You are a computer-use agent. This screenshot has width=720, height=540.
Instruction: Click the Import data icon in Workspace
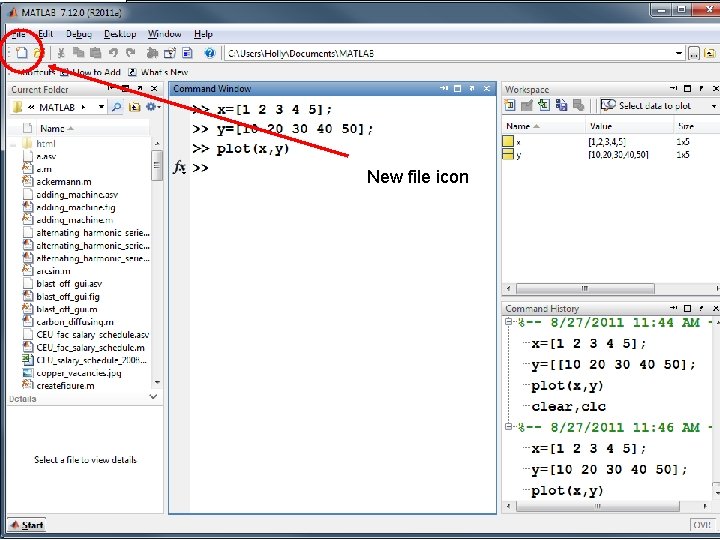point(544,106)
